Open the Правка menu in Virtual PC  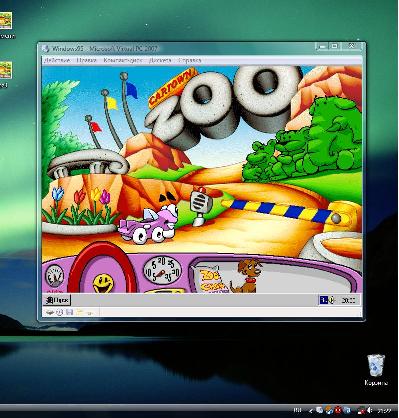tap(86, 60)
